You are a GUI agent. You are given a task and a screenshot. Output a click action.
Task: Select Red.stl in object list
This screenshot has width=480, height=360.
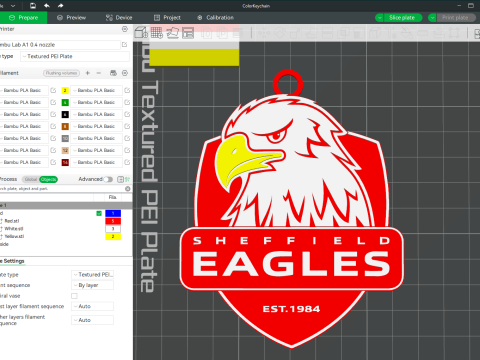pyautogui.click(x=12, y=221)
